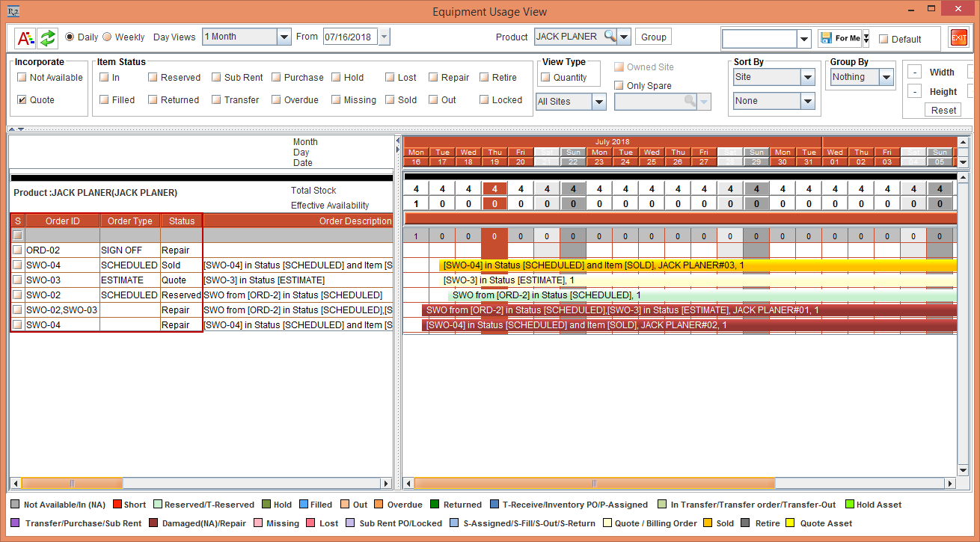Click the Group button next to Product
The width and height of the screenshot is (980, 542).
point(653,37)
